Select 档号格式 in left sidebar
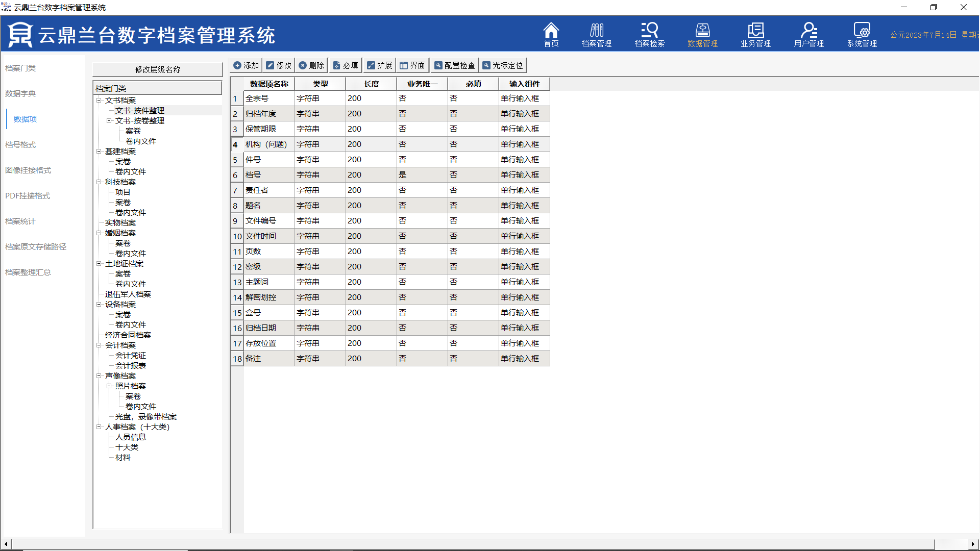980x551 pixels. pyautogui.click(x=20, y=144)
